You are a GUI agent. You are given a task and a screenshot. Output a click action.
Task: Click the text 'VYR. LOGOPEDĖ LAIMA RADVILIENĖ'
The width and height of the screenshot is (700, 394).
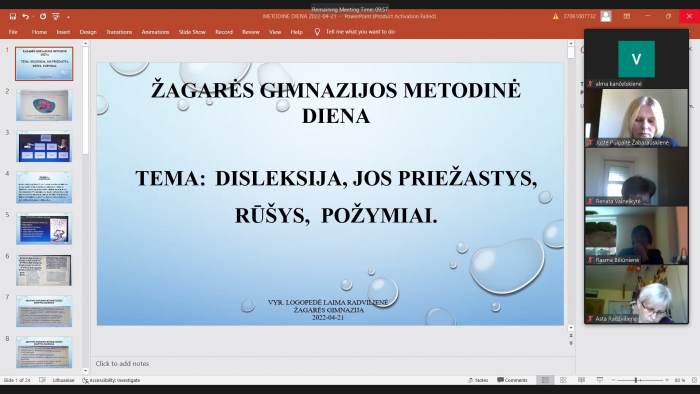(x=328, y=302)
